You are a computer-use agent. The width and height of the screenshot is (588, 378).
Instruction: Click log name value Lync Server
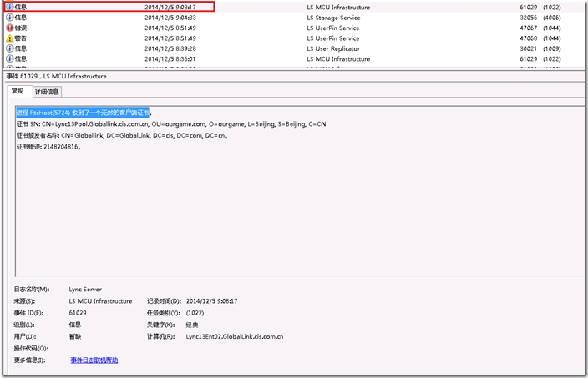(x=85, y=290)
